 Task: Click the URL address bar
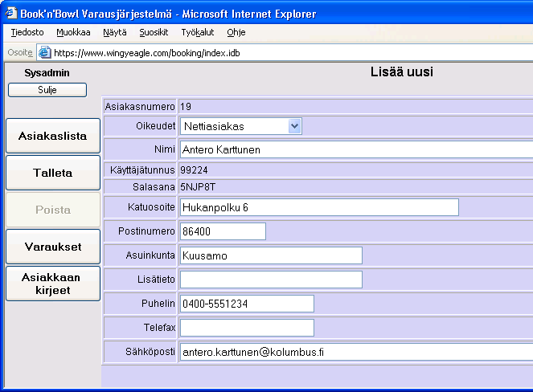289,53
